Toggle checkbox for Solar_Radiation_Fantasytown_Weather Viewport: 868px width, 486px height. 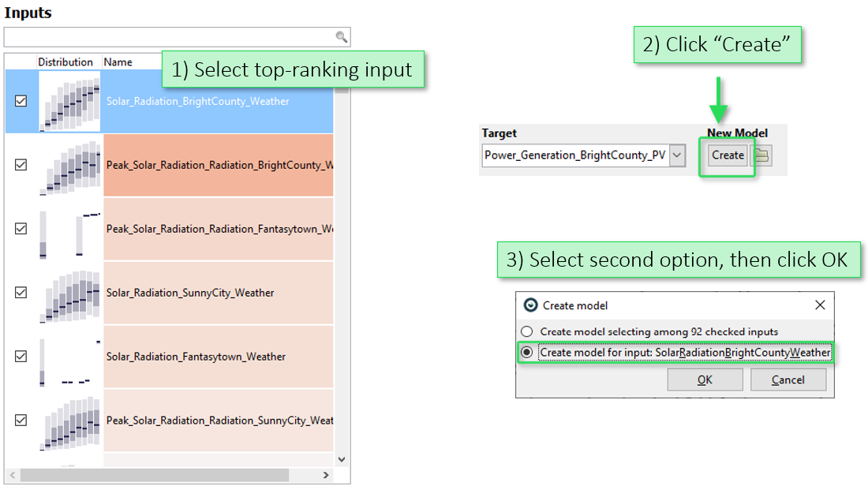click(x=21, y=357)
